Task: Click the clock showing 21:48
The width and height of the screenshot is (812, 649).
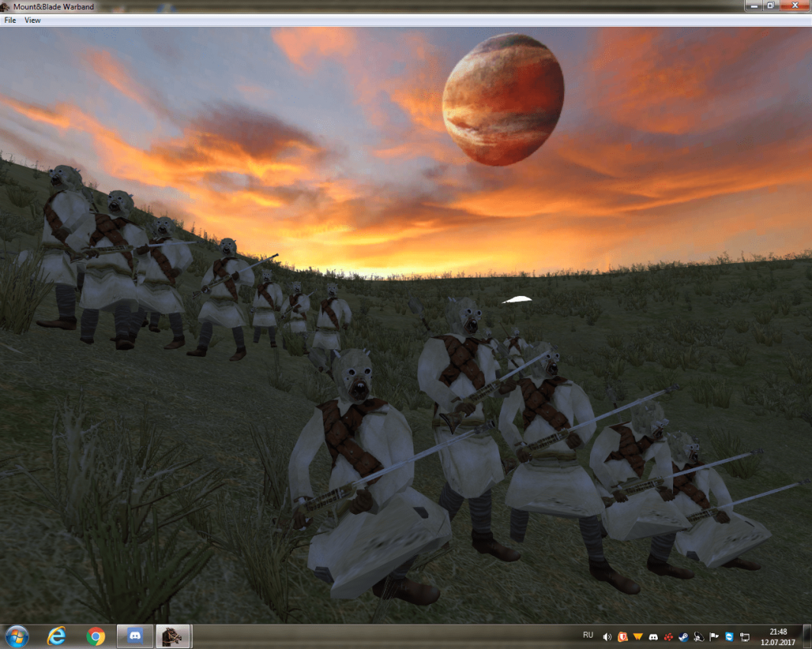Action: pos(778,637)
